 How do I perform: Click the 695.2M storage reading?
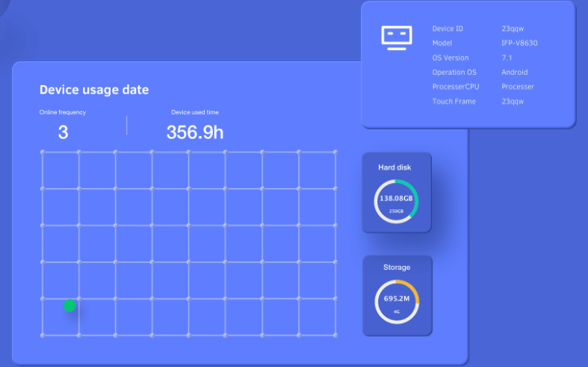[397, 297]
